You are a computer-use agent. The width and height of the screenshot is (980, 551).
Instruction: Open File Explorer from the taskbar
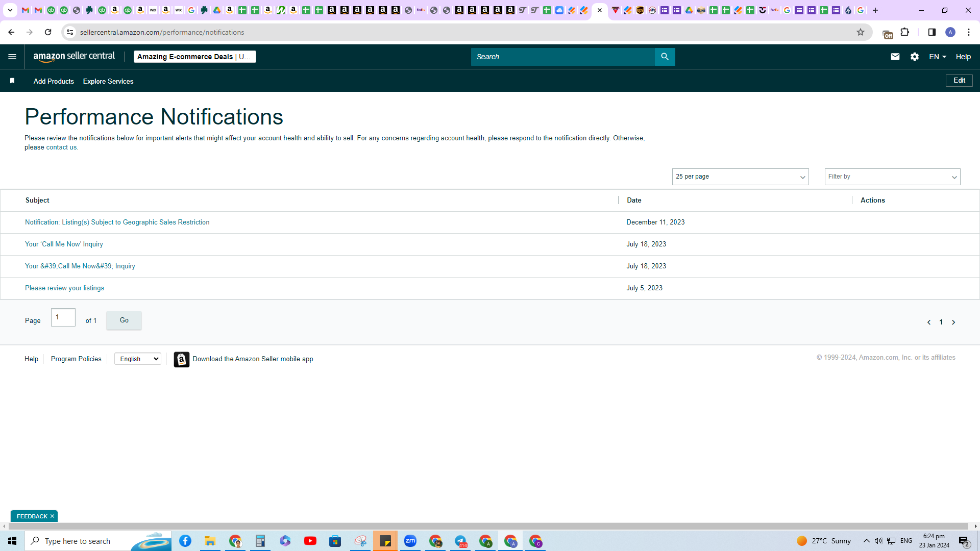pyautogui.click(x=210, y=541)
